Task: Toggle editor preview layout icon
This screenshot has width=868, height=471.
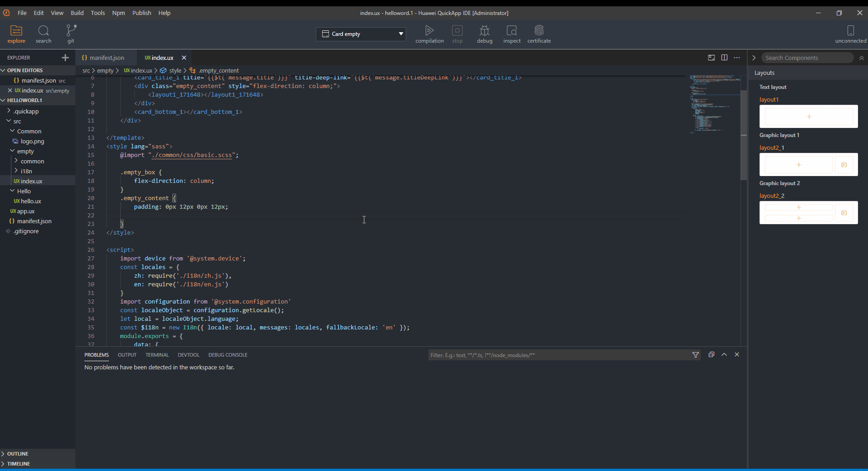Action: click(711, 58)
